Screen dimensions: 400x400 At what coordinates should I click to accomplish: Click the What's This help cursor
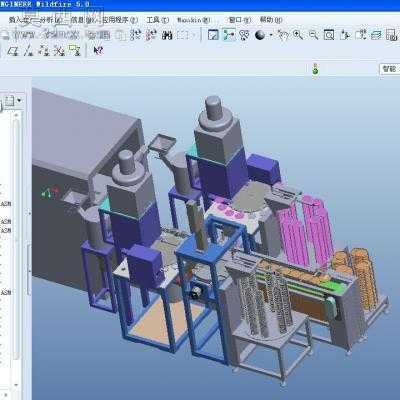click(98, 51)
